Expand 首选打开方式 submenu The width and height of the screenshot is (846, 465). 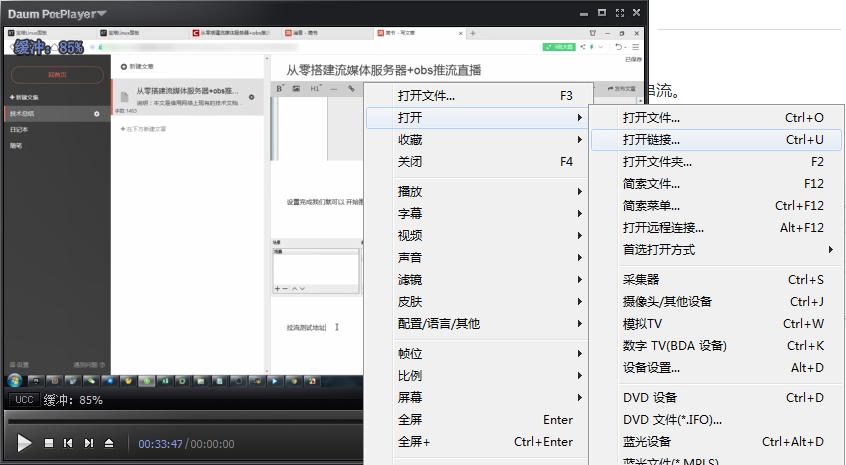pos(716,250)
